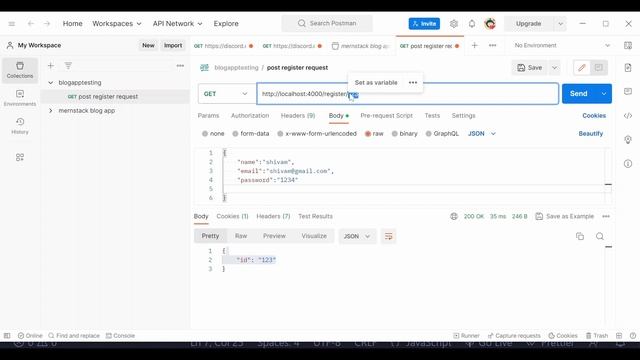640x360 pixels.
Task: Open tab overflow options dots
Action: pos(493,45)
